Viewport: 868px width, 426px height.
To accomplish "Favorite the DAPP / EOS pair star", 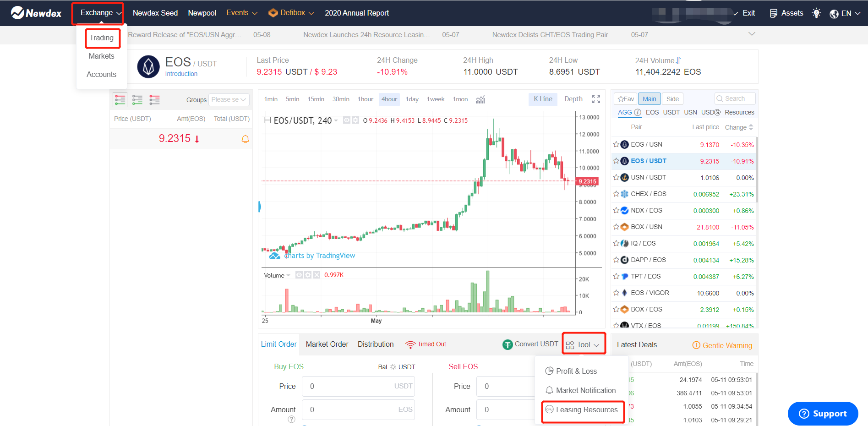I will pyautogui.click(x=616, y=260).
